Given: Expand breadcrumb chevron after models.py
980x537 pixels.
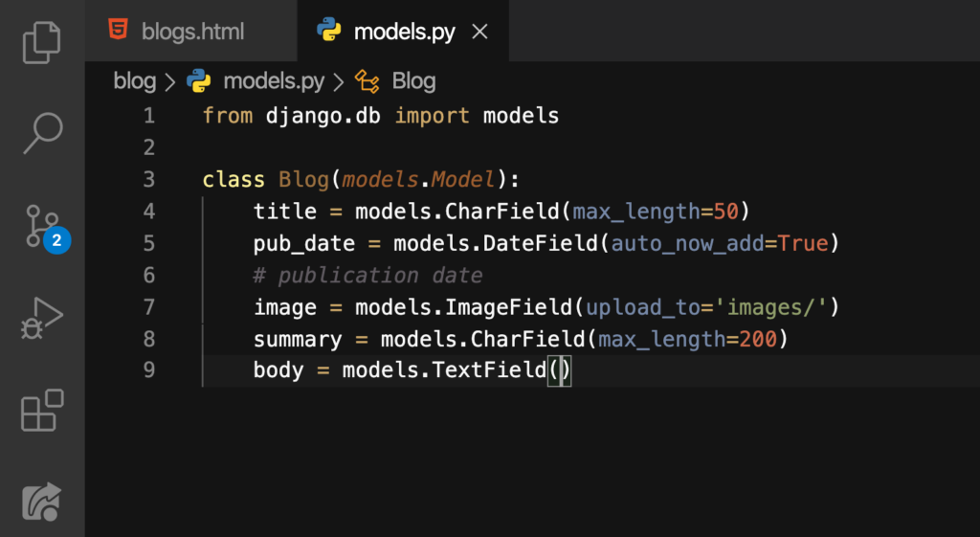Looking at the screenshot, I should click(339, 82).
